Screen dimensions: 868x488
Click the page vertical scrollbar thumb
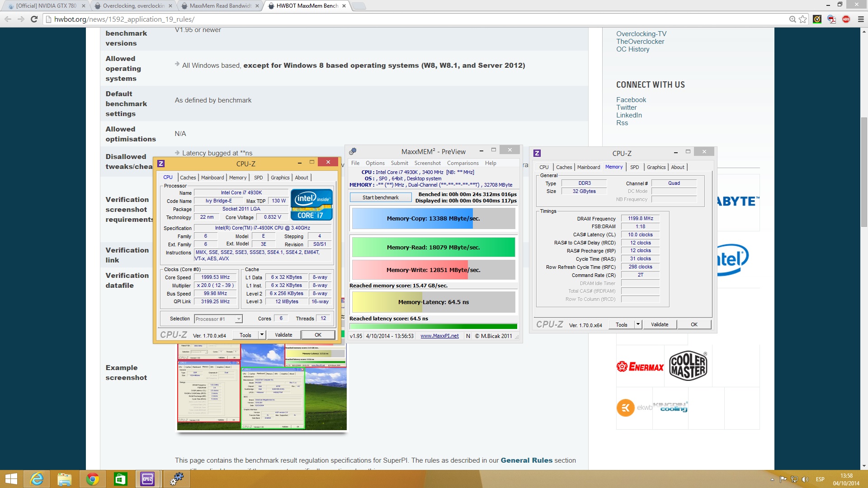click(x=864, y=172)
